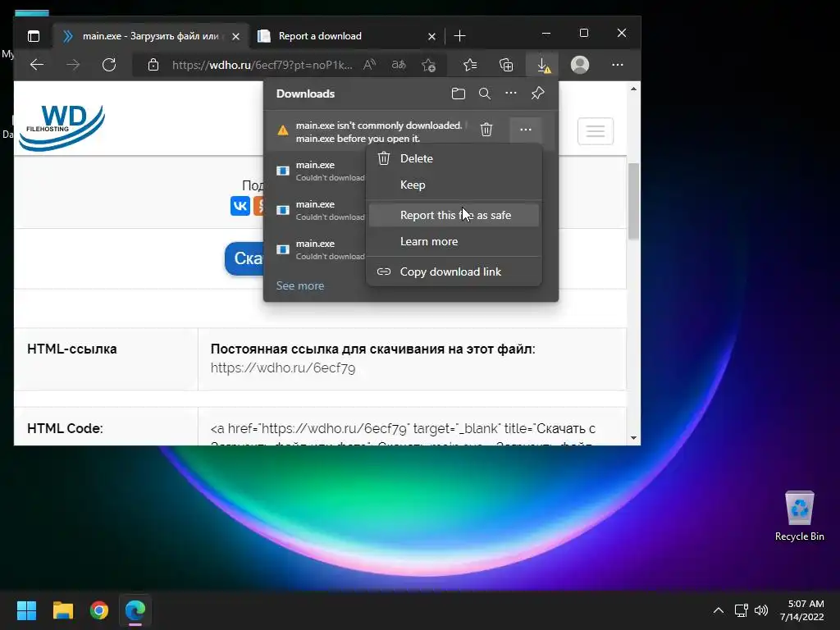Viewport: 840px width, 630px height.
Task: Choose Copy download link
Action: (x=454, y=272)
